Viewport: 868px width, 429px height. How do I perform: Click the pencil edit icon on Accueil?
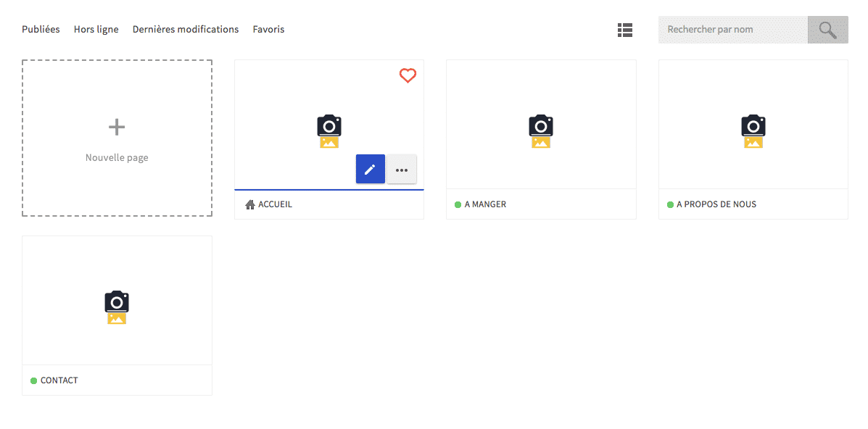click(370, 169)
